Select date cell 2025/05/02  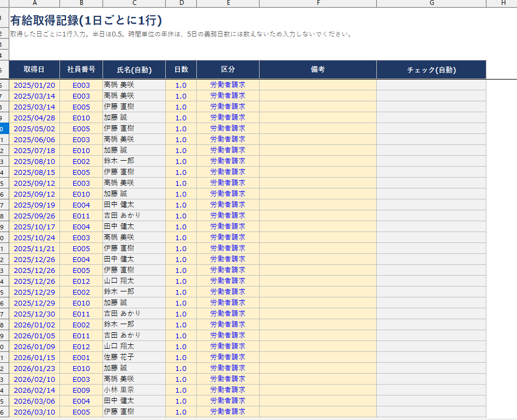[x=34, y=129]
